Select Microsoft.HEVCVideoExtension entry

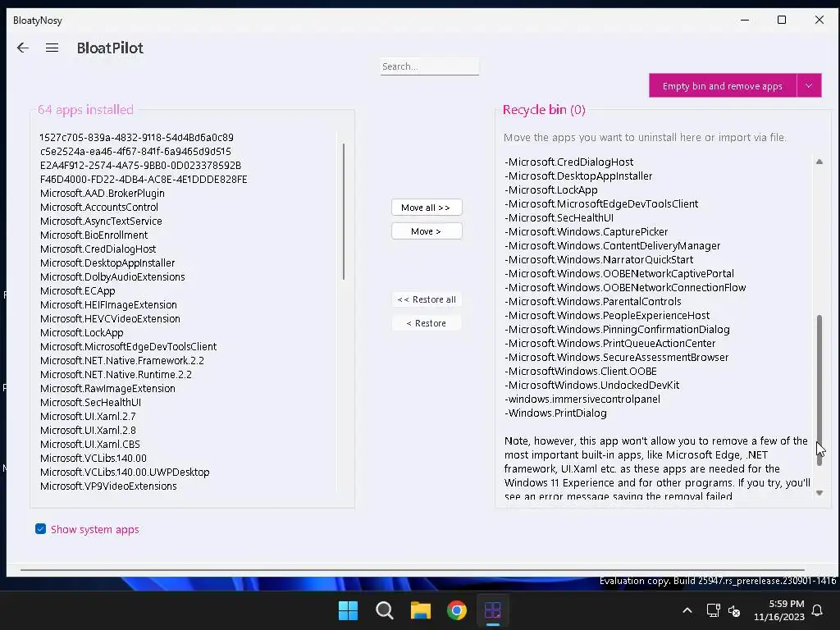point(110,318)
